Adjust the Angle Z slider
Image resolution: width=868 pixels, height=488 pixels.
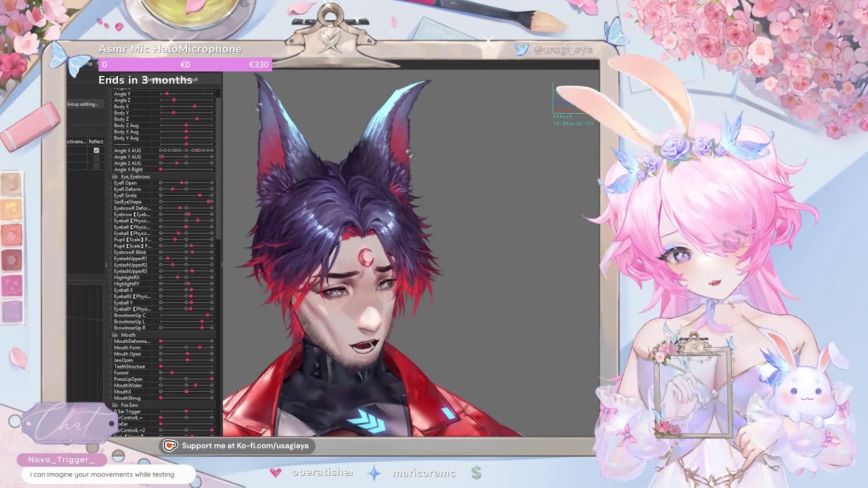tap(186, 100)
